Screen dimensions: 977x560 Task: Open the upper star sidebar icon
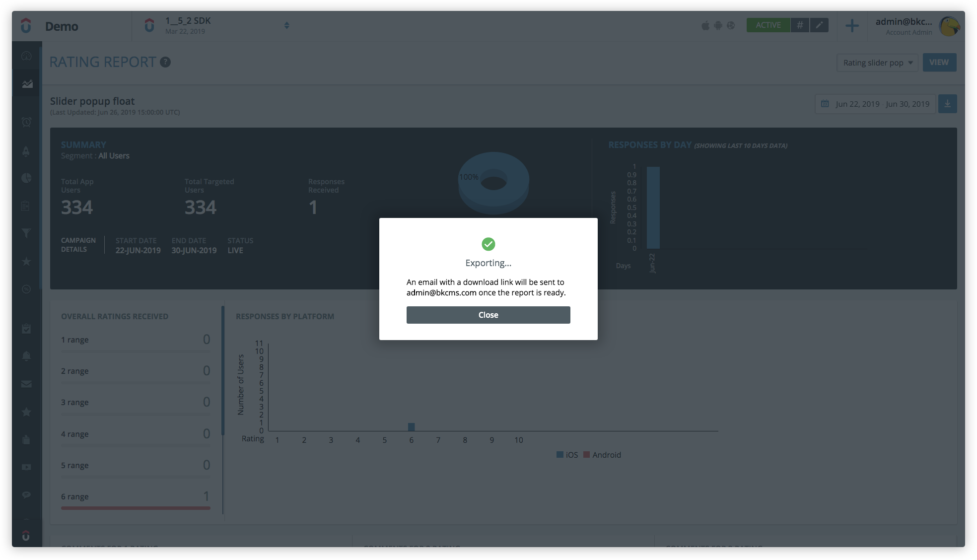pyautogui.click(x=27, y=261)
